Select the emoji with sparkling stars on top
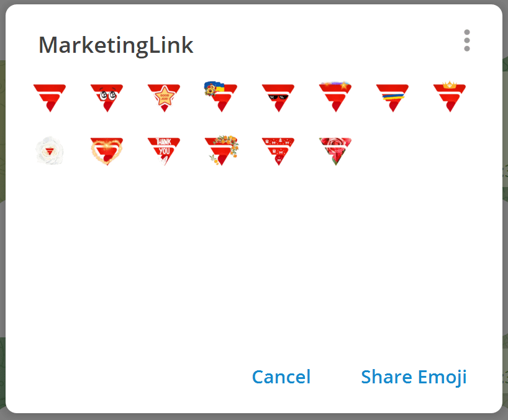The height and width of the screenshot is (420, 508). (x=335, y=97)
